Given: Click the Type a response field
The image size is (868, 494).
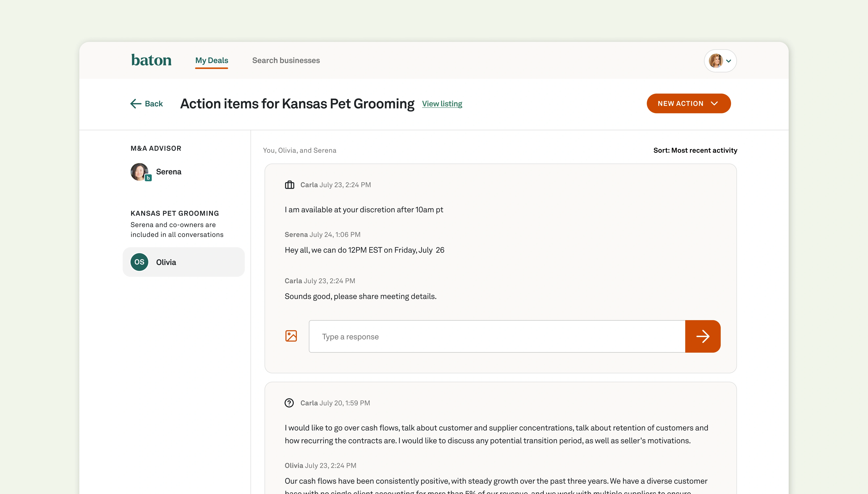Looking at the screenshot, I should 497,336.
